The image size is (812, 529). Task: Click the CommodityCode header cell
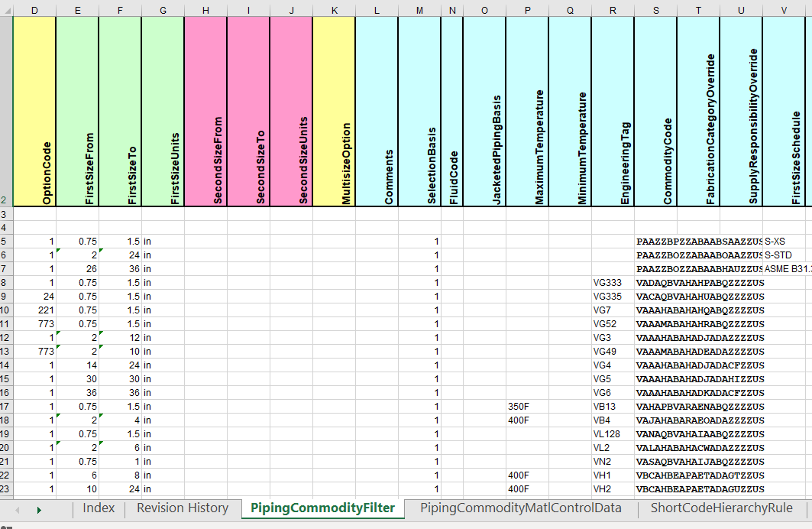point(655,112)
